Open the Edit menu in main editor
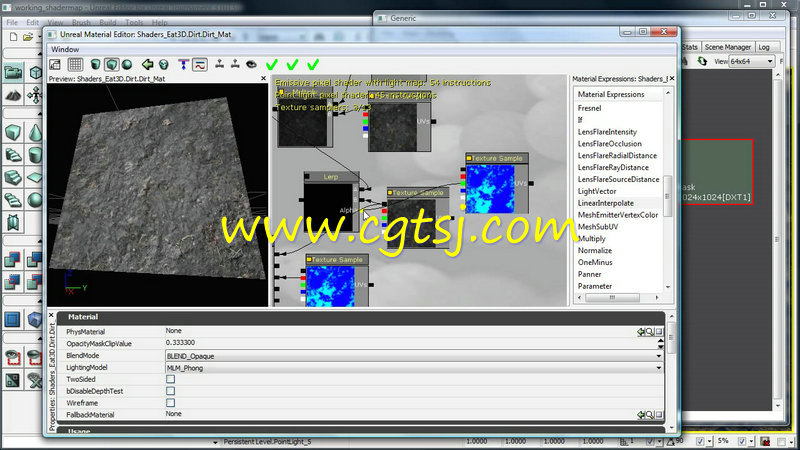Image resolution: width=800 pixels, height=450 pixels. [33, 22]
